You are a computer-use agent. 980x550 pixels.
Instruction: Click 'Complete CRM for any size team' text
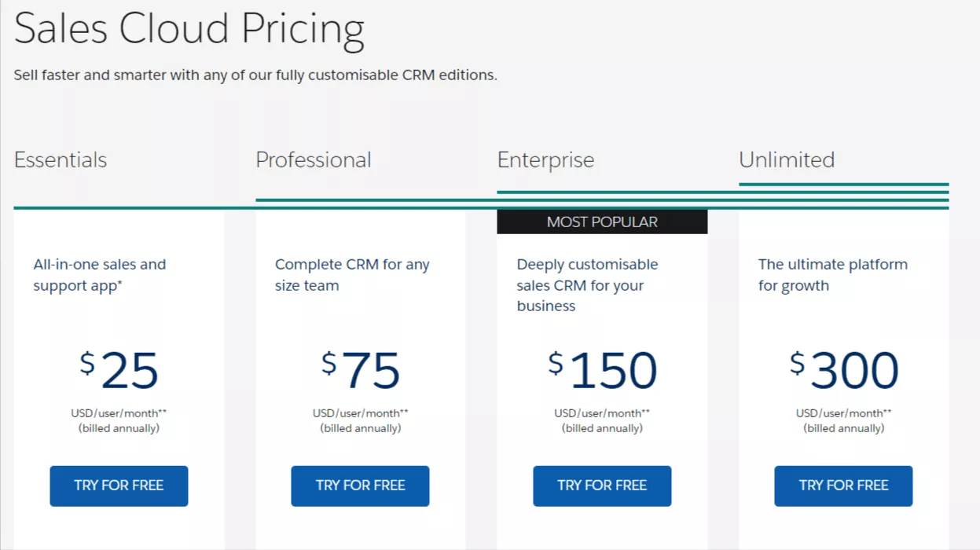coord(352,275)
